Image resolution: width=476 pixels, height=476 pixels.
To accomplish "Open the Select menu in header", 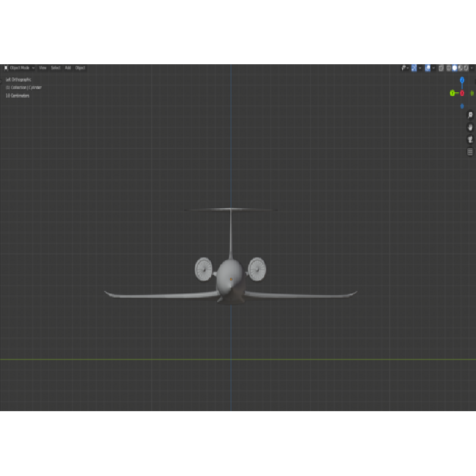I will [x=55, y=68].
